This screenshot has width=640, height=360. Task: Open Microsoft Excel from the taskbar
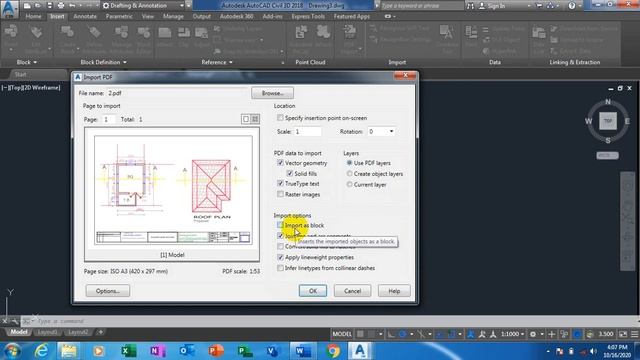[x=128, y=351]
